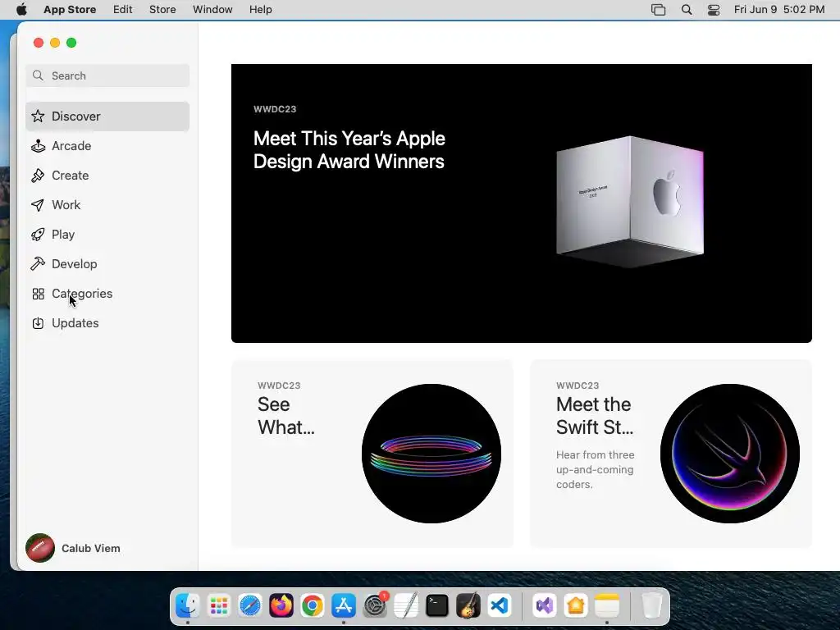Image resolution: width=840 pixels, height=630 pixels.
Task: Show the Play section
Action: pos(107,234)
